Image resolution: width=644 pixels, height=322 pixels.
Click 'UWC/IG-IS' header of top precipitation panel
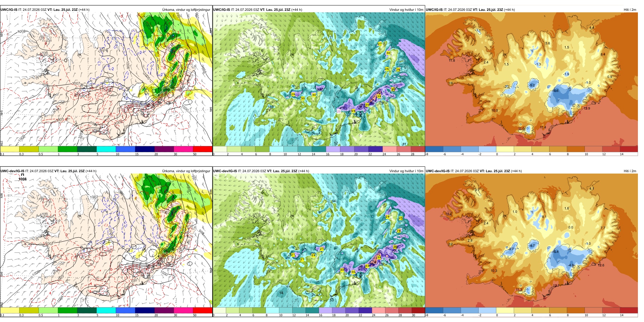click(9, 9)
